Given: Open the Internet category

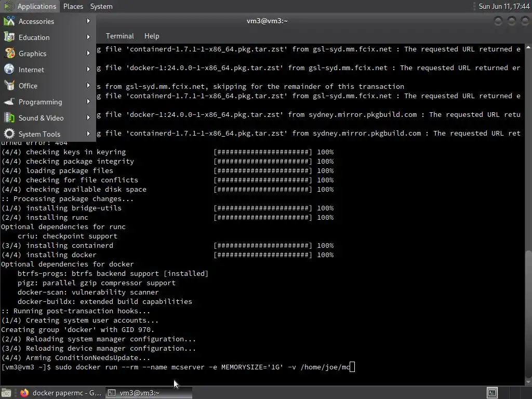Looking at the screenshot, I should pos(48,70).
